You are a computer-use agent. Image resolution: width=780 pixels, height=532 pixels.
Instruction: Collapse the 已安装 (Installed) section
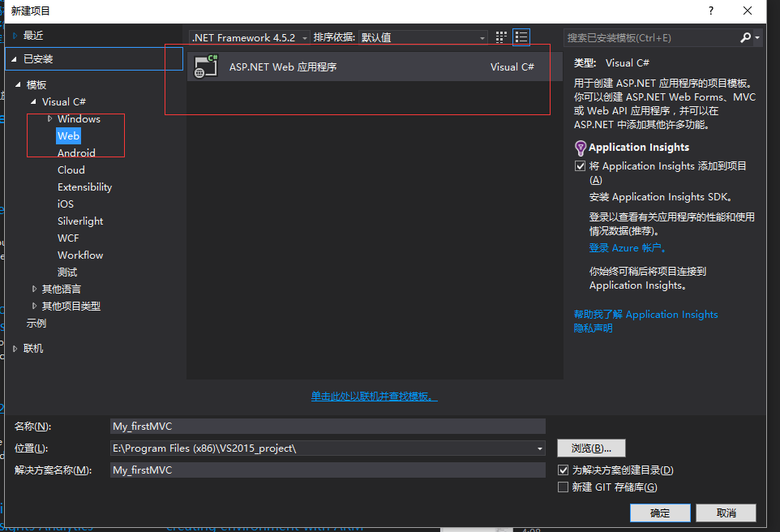14,58
